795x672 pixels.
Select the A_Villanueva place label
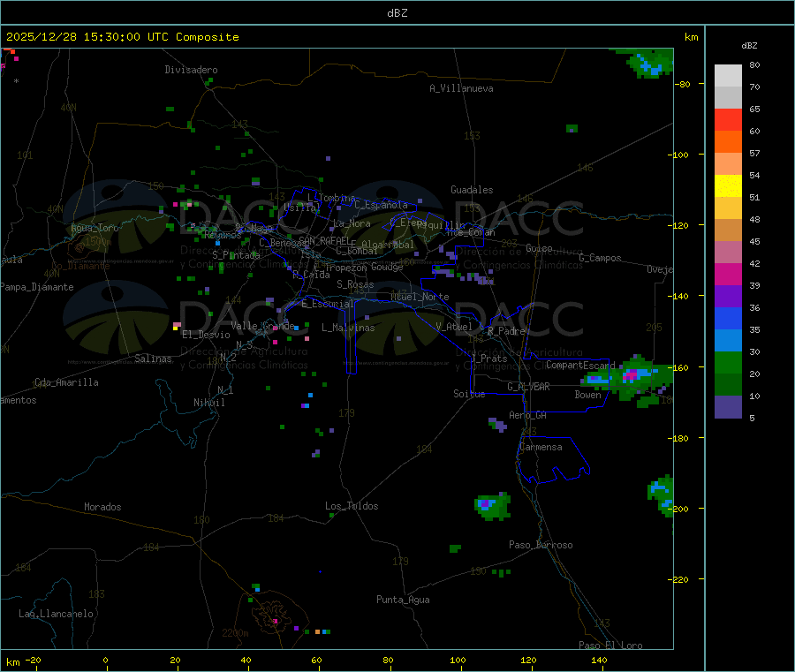coord(461,88)
